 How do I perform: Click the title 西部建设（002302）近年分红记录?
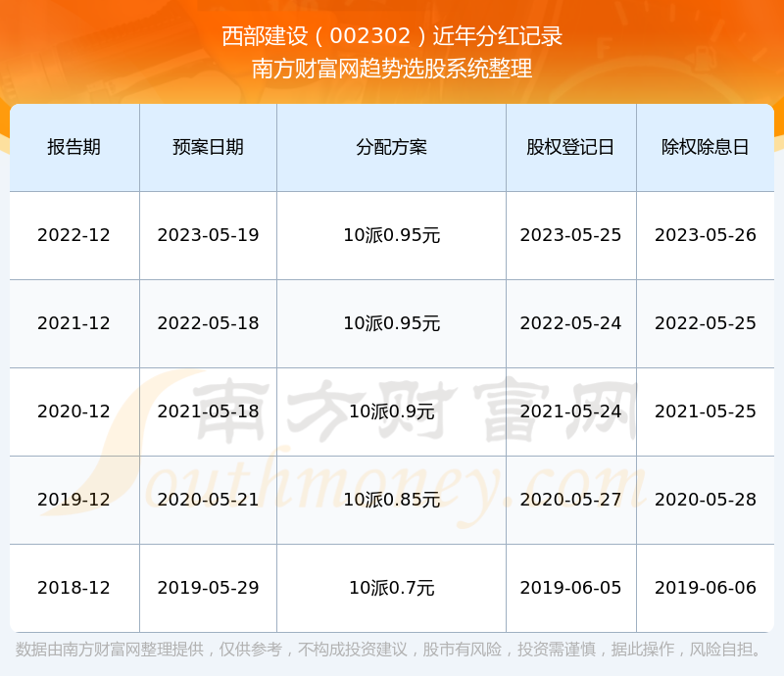tap(392, 36)
